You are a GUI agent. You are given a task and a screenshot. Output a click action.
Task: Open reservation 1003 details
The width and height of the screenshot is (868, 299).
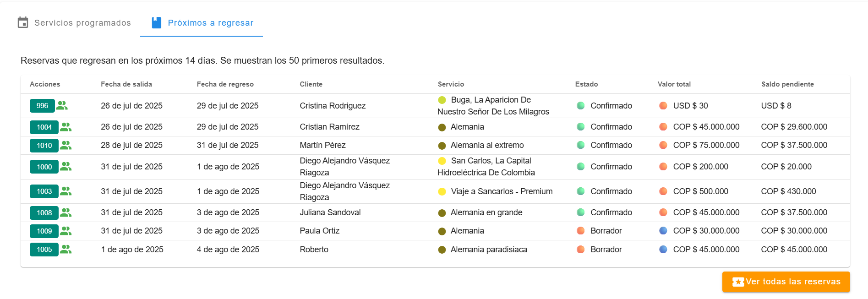pos(44,191)
